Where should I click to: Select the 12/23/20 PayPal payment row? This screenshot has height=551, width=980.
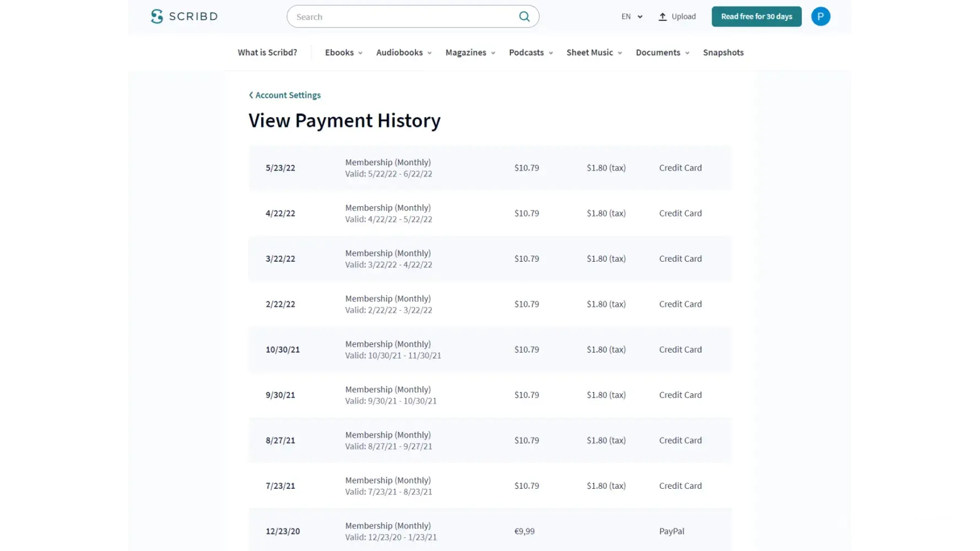pos(489,531)
